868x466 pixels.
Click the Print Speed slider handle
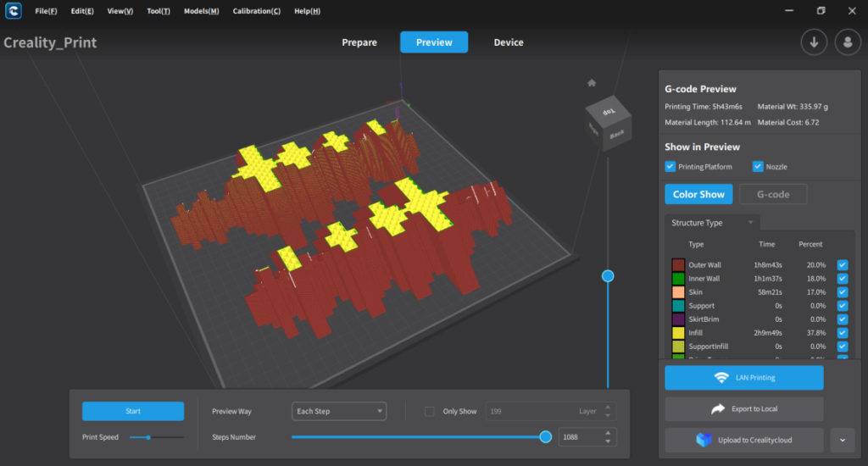click(x=148, y=437)
